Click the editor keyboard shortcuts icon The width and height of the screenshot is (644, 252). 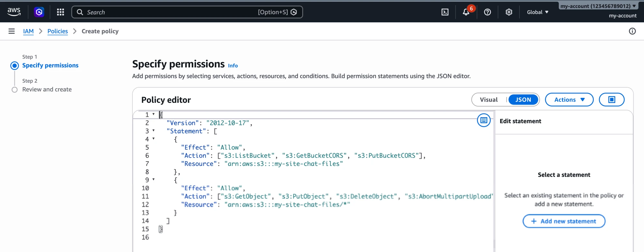click(484, 120)
